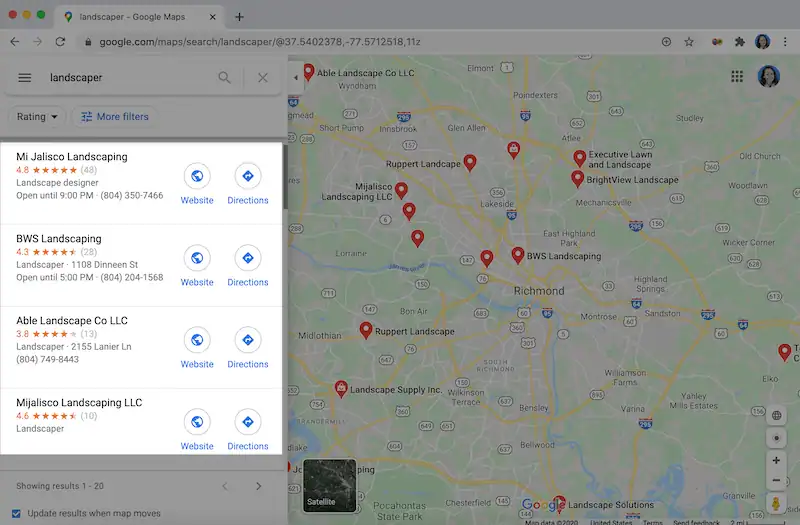
Task: Collapse the side results panel
Action: [x=295, y=78]
